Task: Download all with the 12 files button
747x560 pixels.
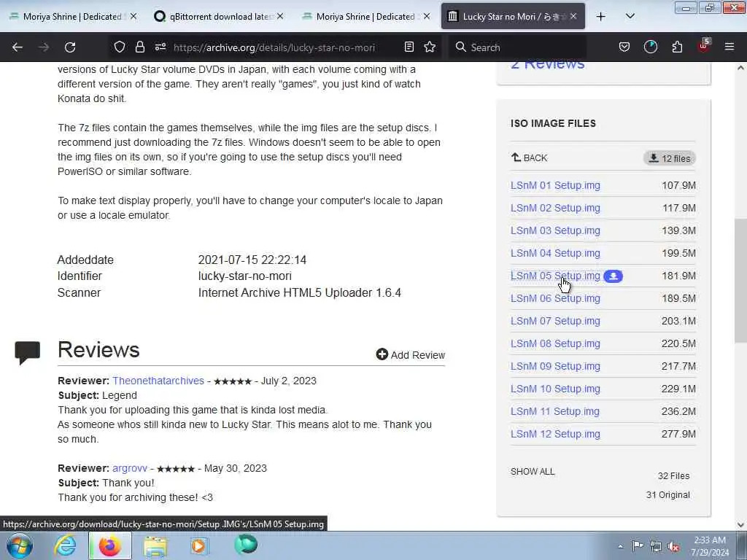Action: pos(670,158)
